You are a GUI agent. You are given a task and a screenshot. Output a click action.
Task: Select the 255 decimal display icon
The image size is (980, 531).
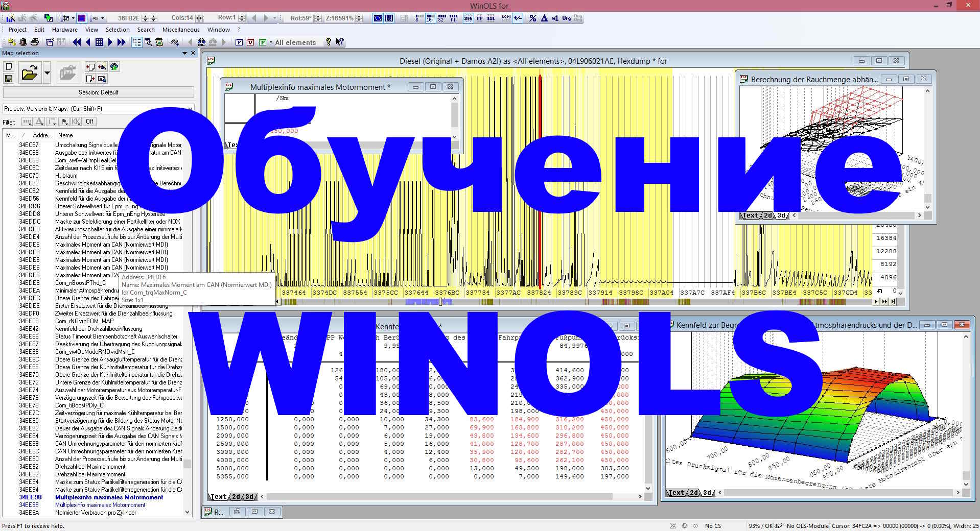click(468, 18)
